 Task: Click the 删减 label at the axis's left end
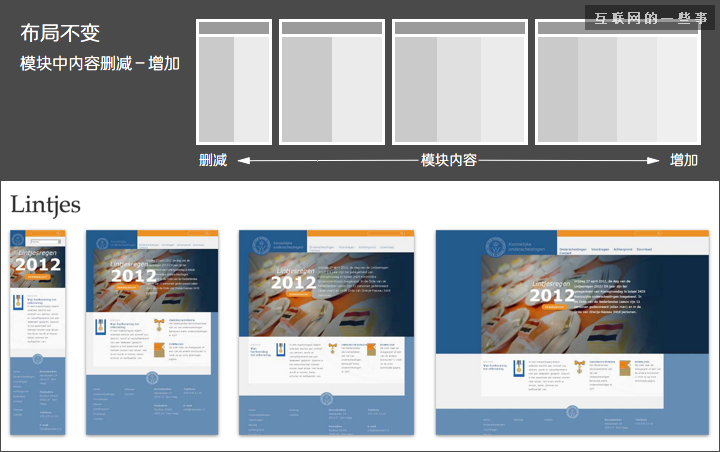(x=213, y=160)
